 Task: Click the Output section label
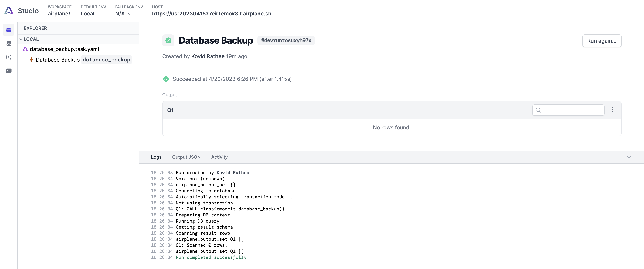[x=170, y=95]
